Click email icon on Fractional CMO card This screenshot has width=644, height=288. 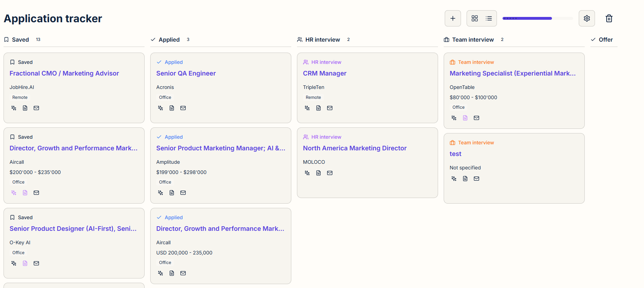(x=36, y=108)
